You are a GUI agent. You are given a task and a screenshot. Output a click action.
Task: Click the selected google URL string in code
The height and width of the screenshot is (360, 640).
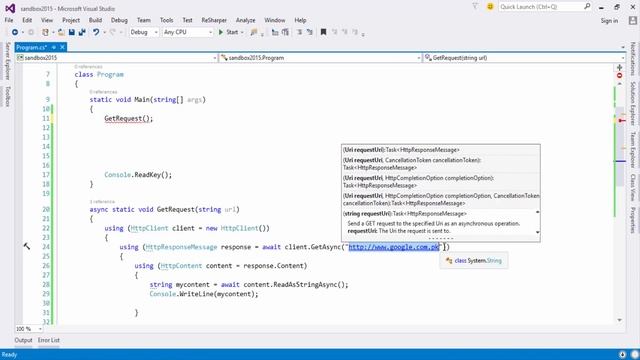coord(394,247)
